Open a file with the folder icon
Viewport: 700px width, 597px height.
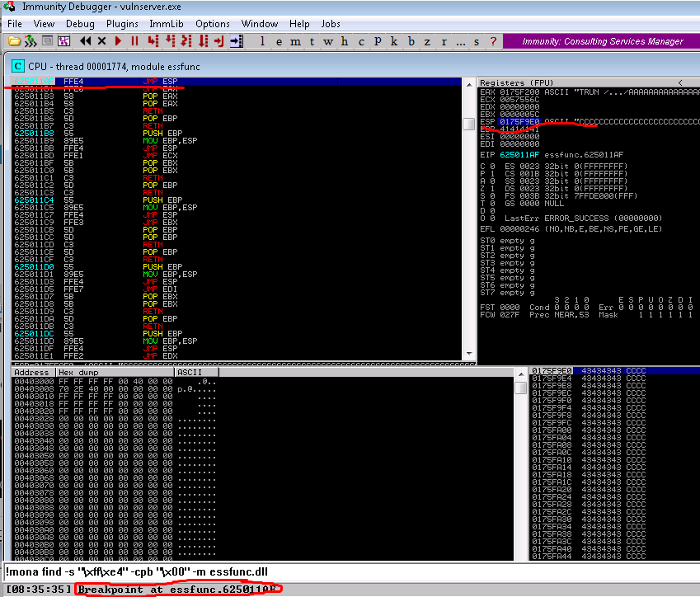(x=15, y=41)
